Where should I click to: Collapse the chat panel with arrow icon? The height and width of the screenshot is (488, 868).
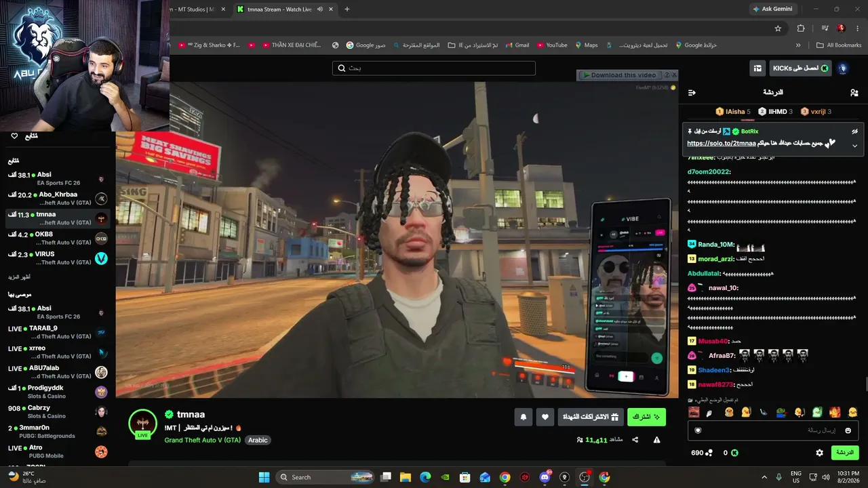(x=692, y=92)
